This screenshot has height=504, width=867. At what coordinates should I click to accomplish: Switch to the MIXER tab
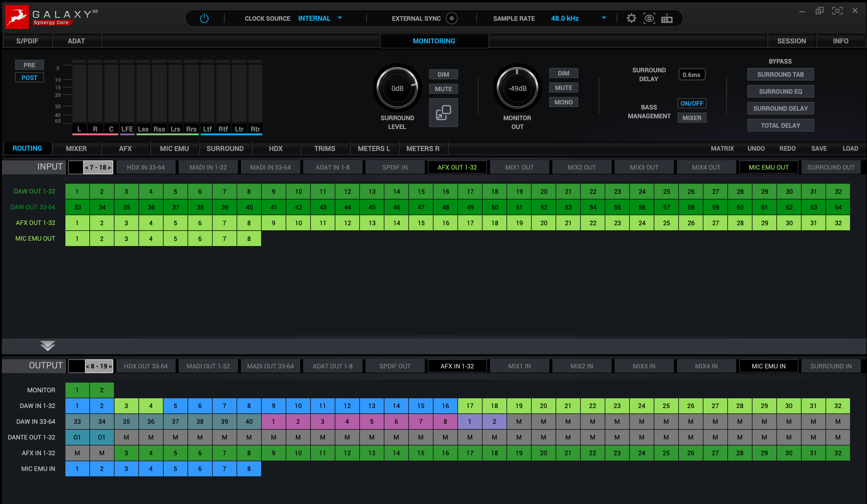click(76, 148)
